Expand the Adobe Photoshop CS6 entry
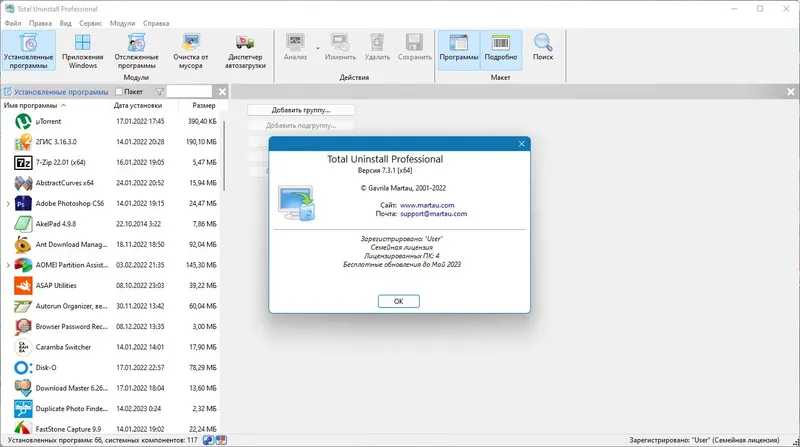The width and height of the screenshot is (800, 447). (x=8, y=204)
